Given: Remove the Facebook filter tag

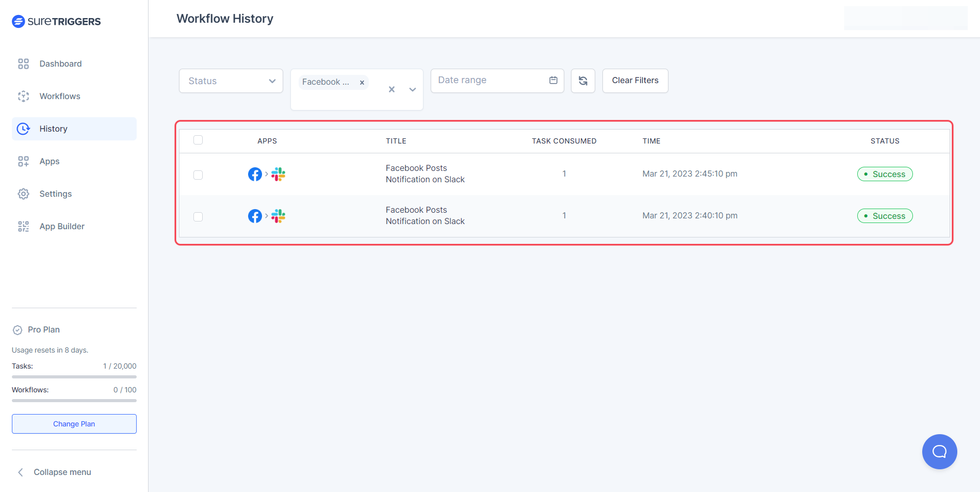Looking at the screenshot, I should click(362, 82).
